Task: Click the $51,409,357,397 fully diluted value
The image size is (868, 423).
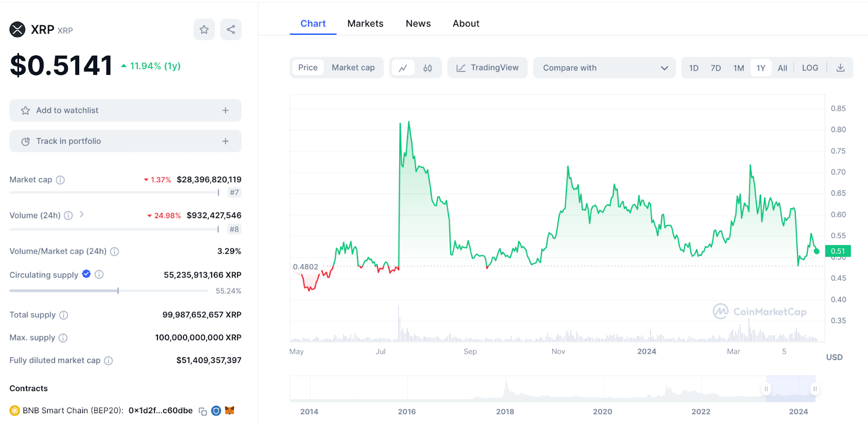Action: [209, 360]
